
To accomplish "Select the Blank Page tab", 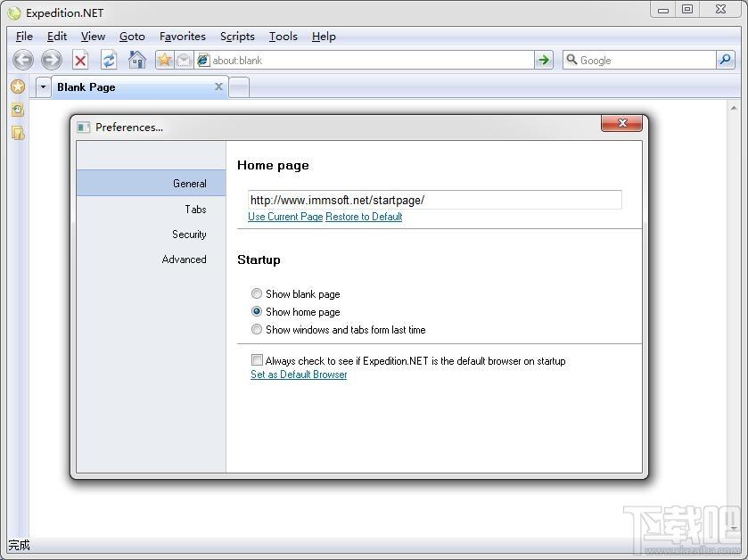I will point(140,87).
